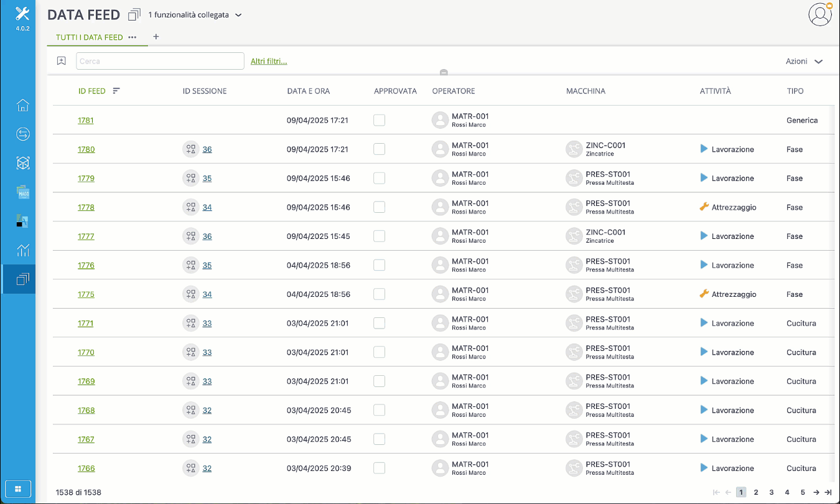Select the TUTTI I DATA FEED tab
Screen dimensions: 840x504
point(90,37)
